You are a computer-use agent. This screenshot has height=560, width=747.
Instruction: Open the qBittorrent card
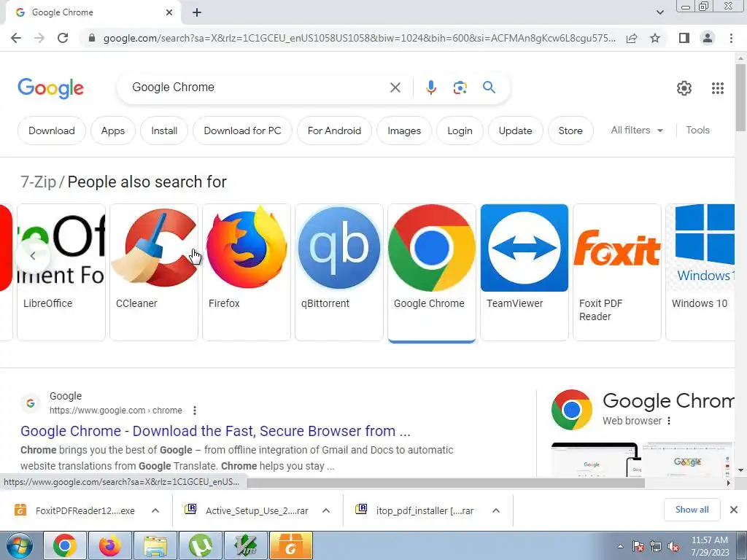[339, 273]
